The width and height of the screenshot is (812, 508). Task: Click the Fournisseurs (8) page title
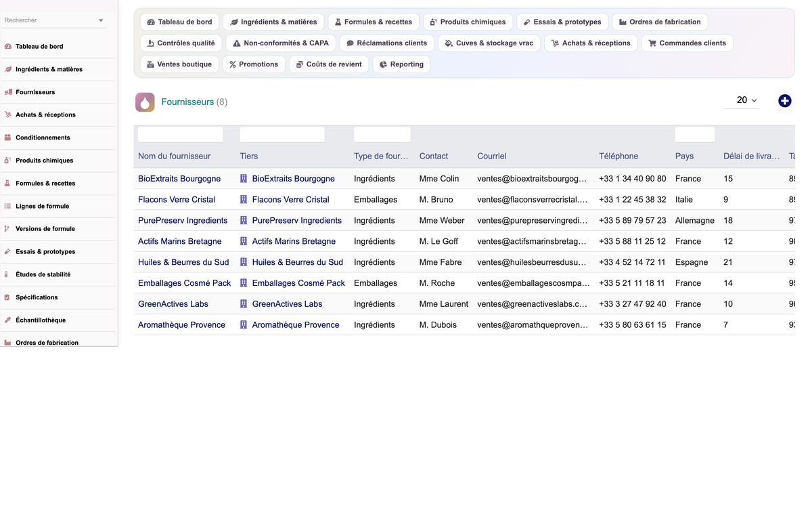[194, 102]
